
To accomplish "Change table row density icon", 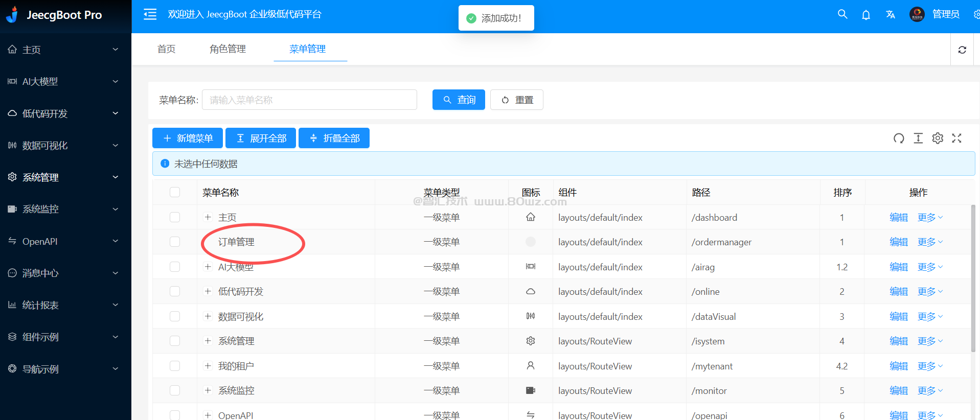I will pos(918,138).
